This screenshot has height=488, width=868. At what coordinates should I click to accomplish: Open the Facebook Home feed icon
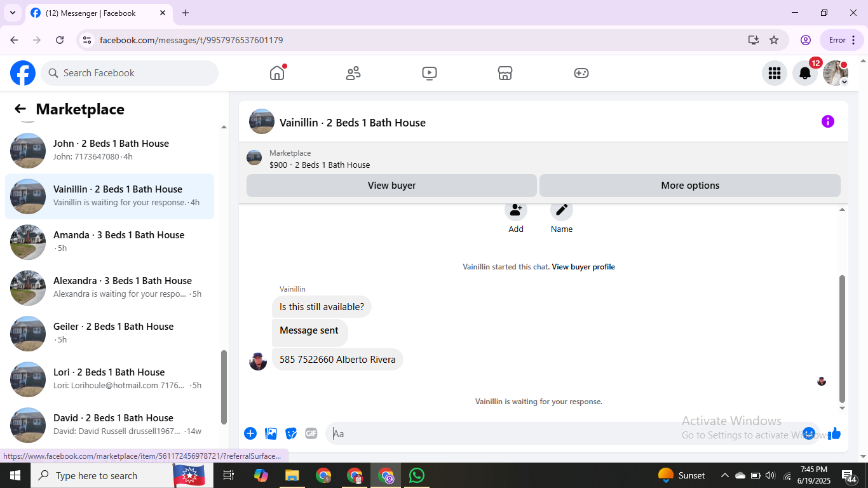(x=277, y=73)
